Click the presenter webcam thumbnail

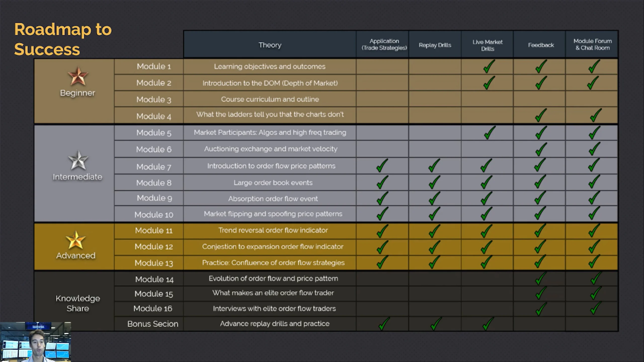35,342
